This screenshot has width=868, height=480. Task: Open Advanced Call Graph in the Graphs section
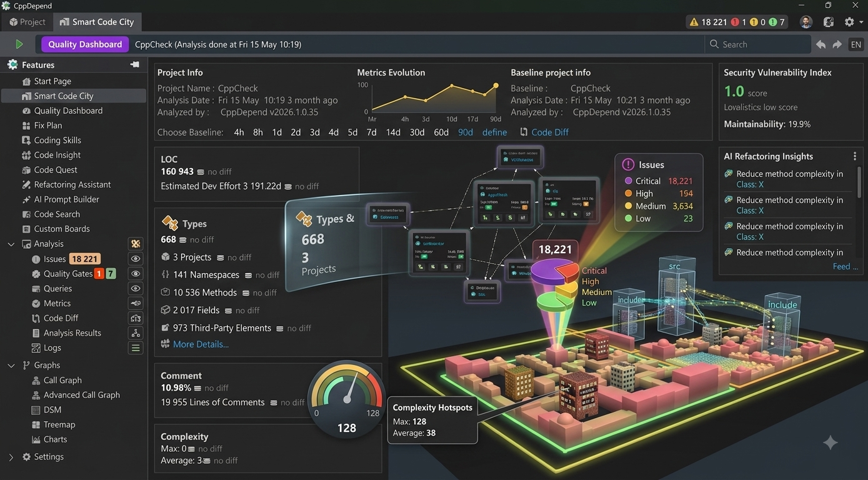[82, 395]
